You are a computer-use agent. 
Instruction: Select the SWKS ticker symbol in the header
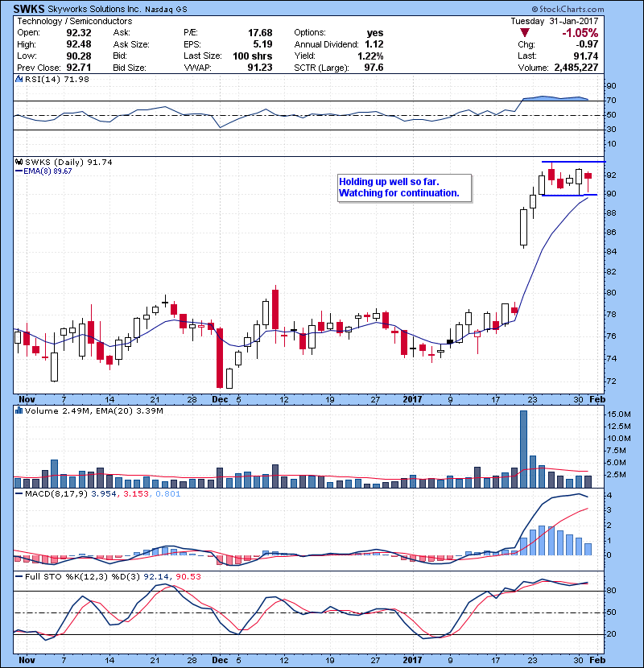click(x=28, y=9)
